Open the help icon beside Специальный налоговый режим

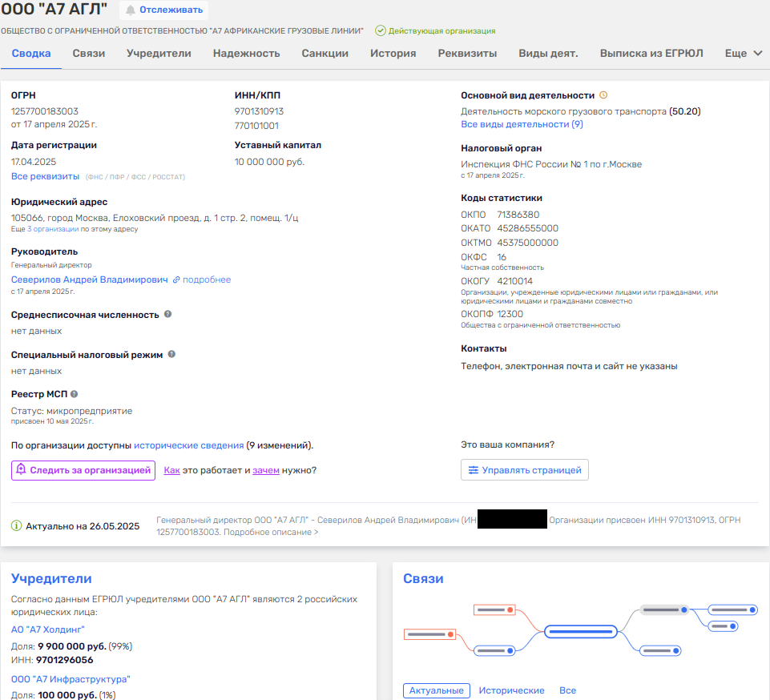click(171, 354)
